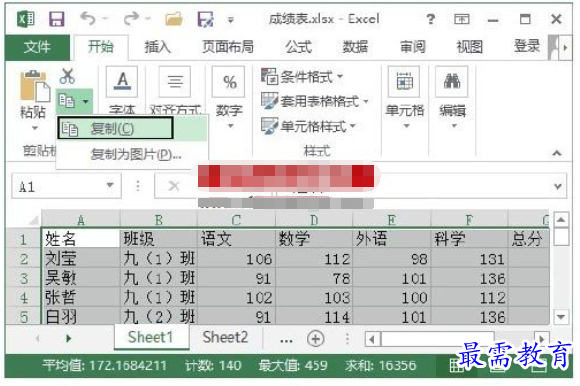Switch to the Review (审阅) tab
This screenshot has width=580, height=386.
(x=413, y=47)
